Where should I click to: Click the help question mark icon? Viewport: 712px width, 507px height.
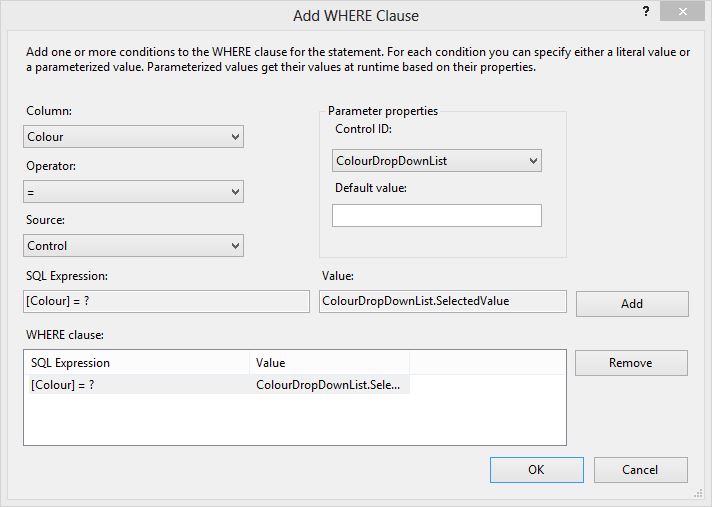(x=646, y=11)
